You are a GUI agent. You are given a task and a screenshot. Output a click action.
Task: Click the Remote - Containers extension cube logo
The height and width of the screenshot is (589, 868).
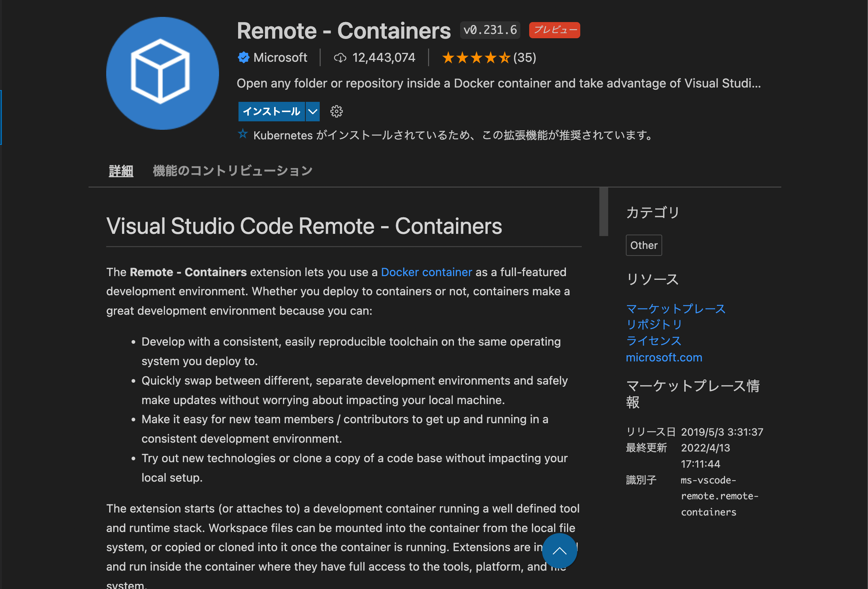pos(162,73)
